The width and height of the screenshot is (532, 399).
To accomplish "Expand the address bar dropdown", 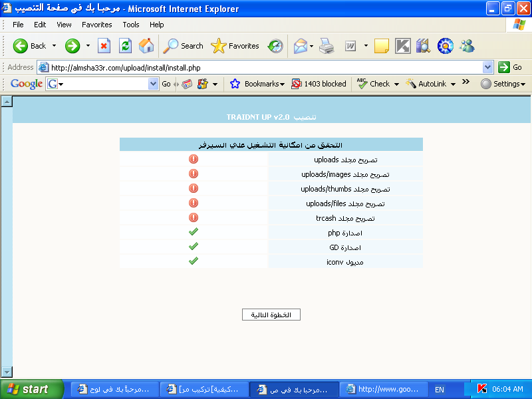I will pos(487,67).
